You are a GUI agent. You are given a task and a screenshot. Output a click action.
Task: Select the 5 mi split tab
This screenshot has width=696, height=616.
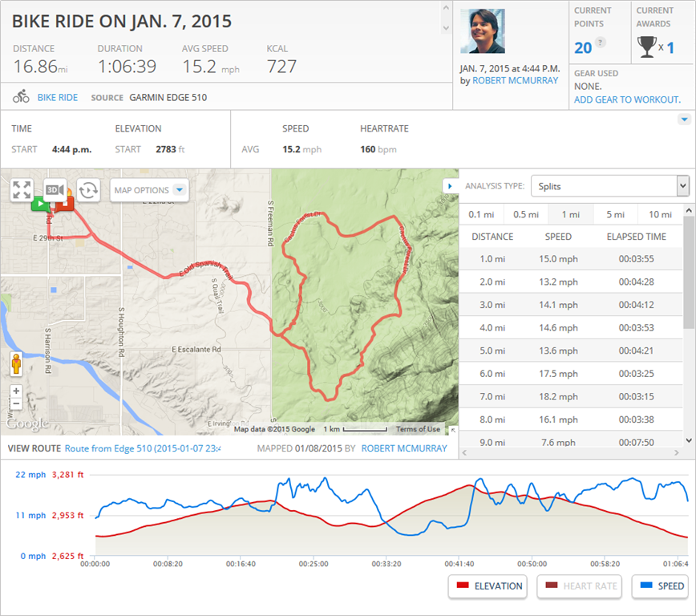[x=615, y=214]
